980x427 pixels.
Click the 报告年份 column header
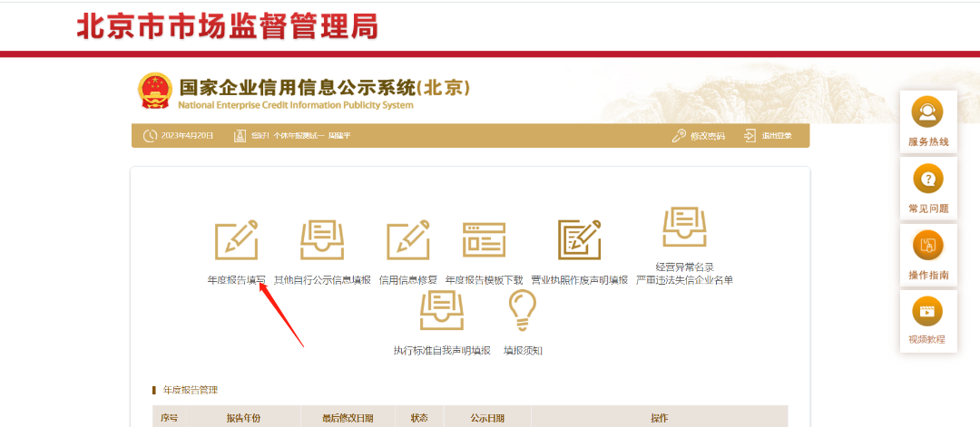(x=243, y=418)
